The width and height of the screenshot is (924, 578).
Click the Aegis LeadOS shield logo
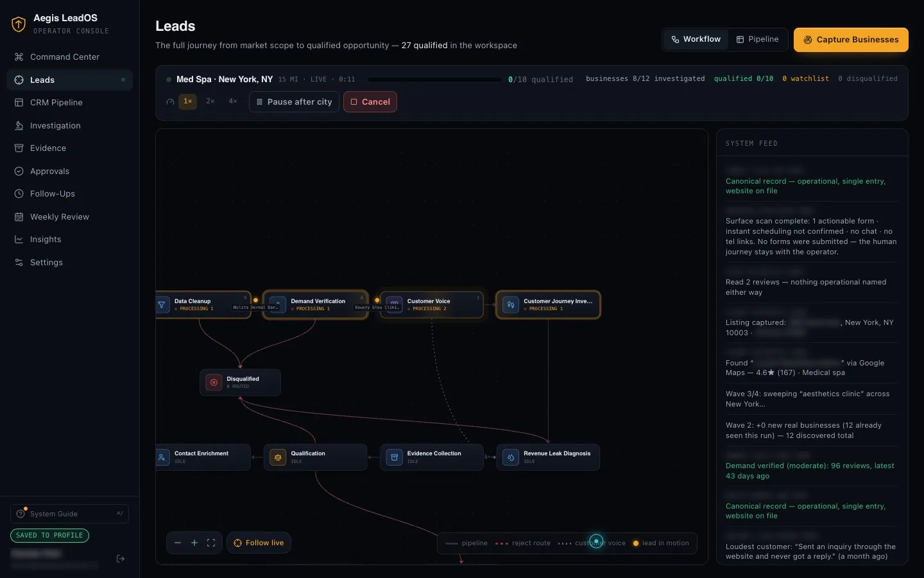(x=19, y=24)
